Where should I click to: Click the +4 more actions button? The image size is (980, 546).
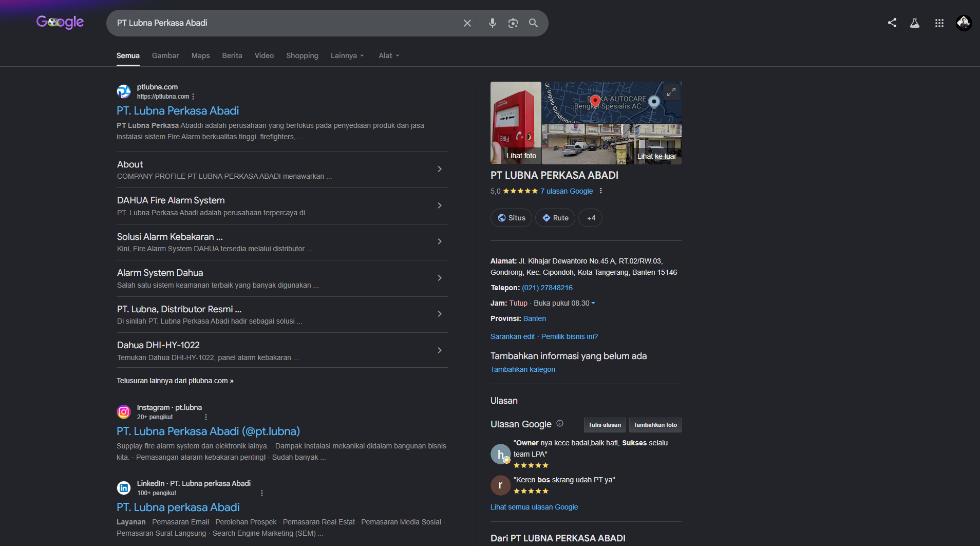(x=591, y=218)
